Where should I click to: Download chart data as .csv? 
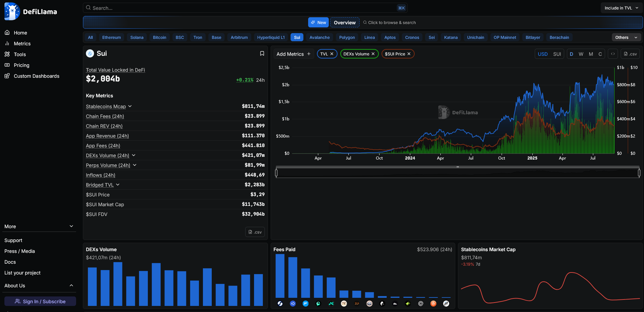630,54
